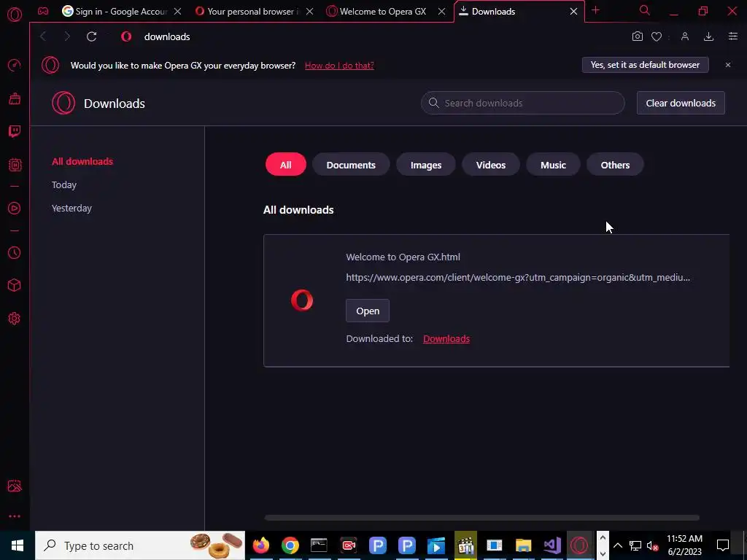Image resolution: width=747 pixels, height=560 pixels.
Task: Open the wallpaper image sidebar icon
Action: (15, 486)
